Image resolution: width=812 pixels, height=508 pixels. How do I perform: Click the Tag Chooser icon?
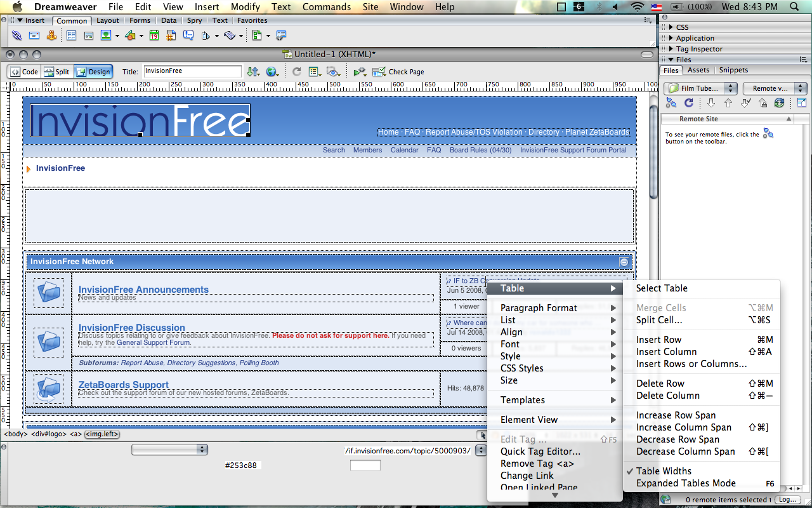point(282,36)
